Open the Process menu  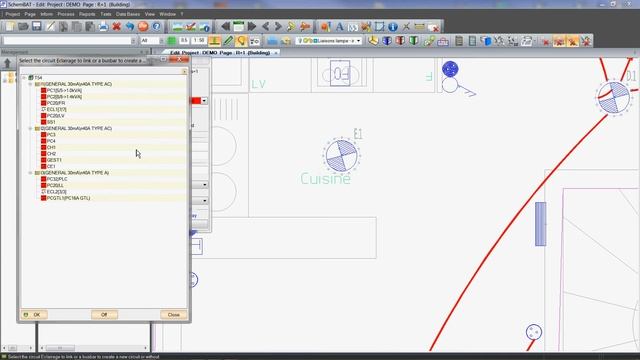66,14
